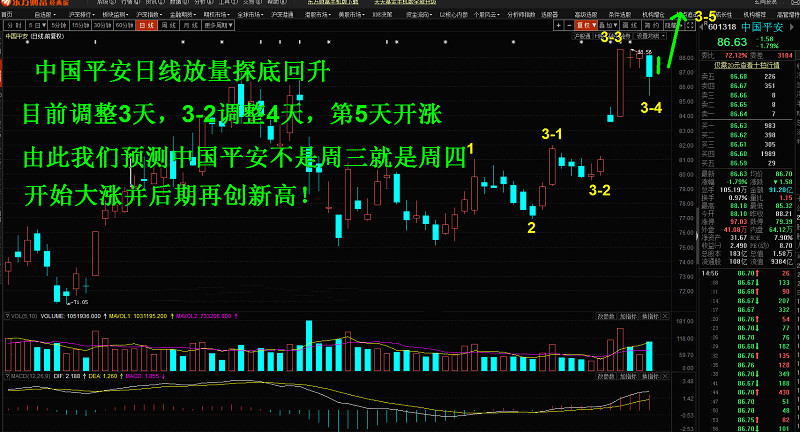The height and width of the screenshot is (432, 800).
Task: Select the 日线 daily chart tab
Action: [146, 25]
